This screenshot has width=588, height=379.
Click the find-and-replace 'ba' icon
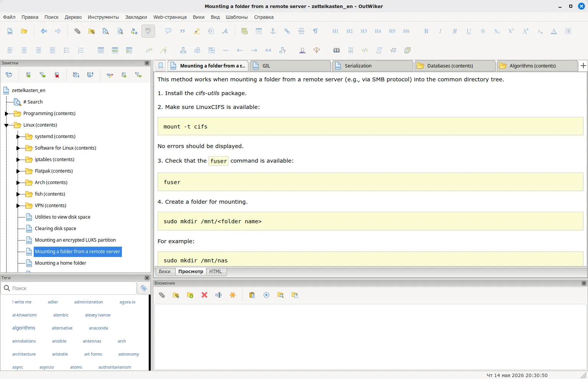pyautogui.click(x=134, y=31)
